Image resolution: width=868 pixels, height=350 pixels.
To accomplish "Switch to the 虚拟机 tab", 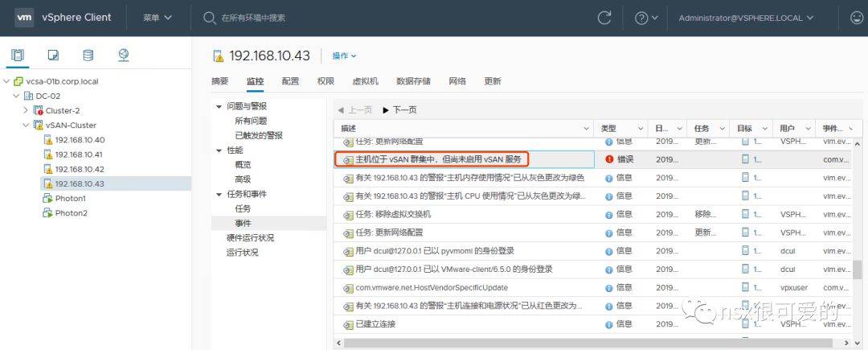I will coord(365,81).
